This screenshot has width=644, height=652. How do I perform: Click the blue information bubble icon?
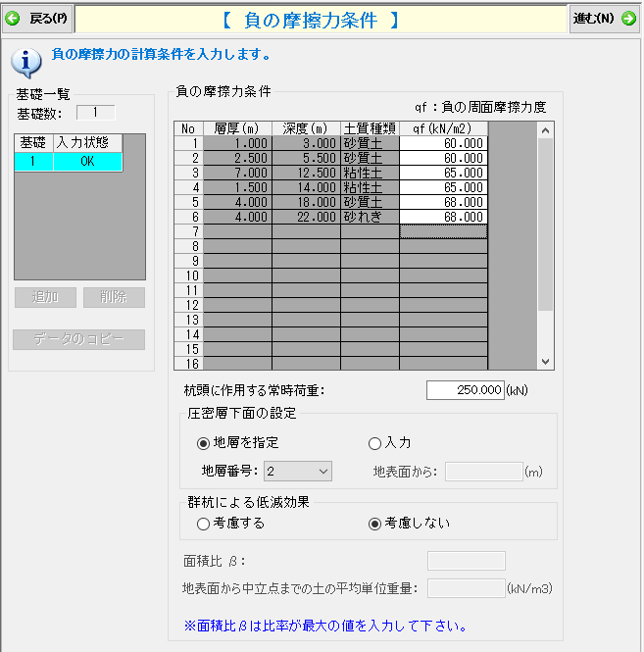(26, 63)
